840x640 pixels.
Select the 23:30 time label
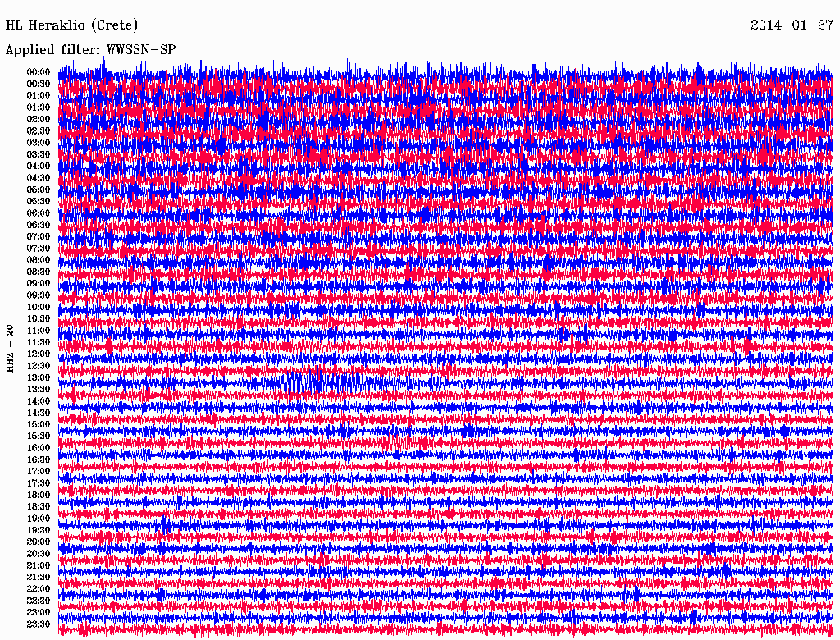(x=39, y=624)
